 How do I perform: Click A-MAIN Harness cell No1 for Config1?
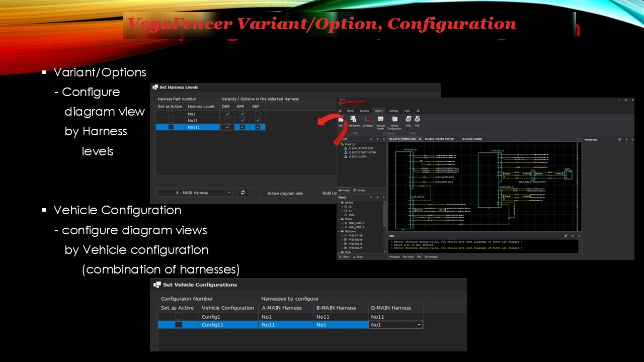[285, 317]
